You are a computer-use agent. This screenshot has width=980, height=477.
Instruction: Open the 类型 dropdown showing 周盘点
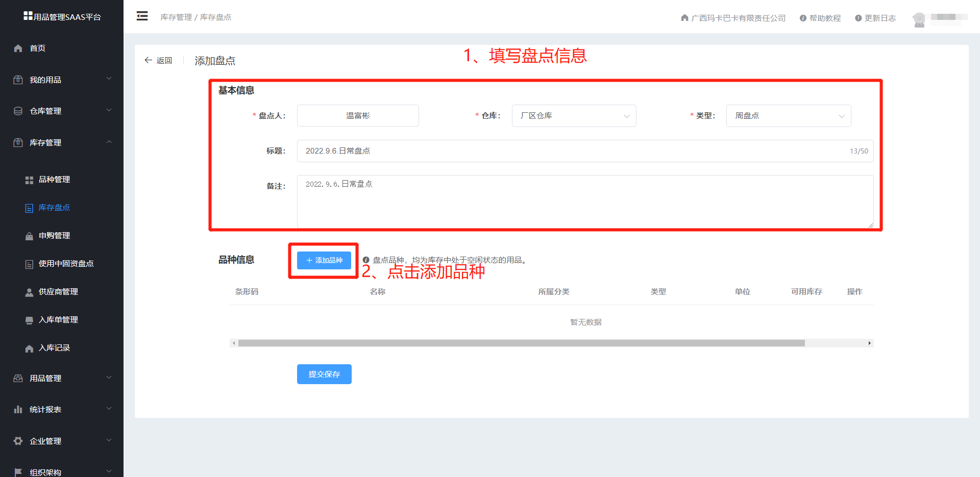[x=789, y=116]
